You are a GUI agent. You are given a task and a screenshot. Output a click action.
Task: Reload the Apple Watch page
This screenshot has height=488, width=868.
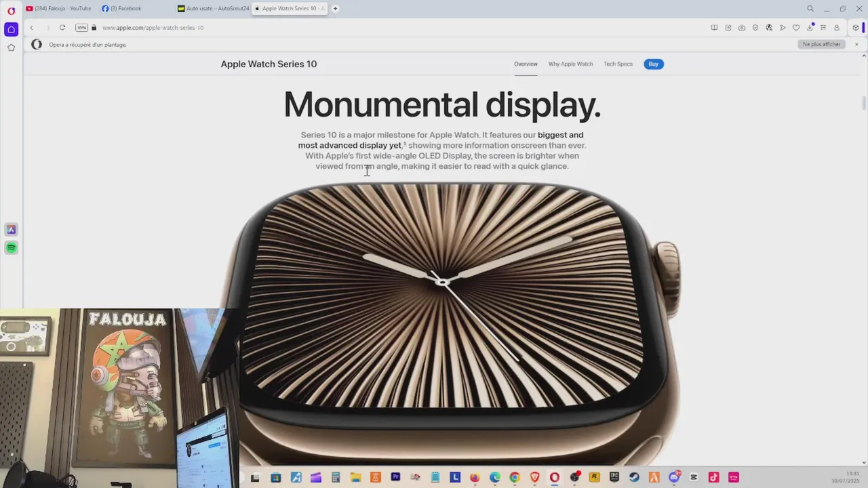[62, 28]
